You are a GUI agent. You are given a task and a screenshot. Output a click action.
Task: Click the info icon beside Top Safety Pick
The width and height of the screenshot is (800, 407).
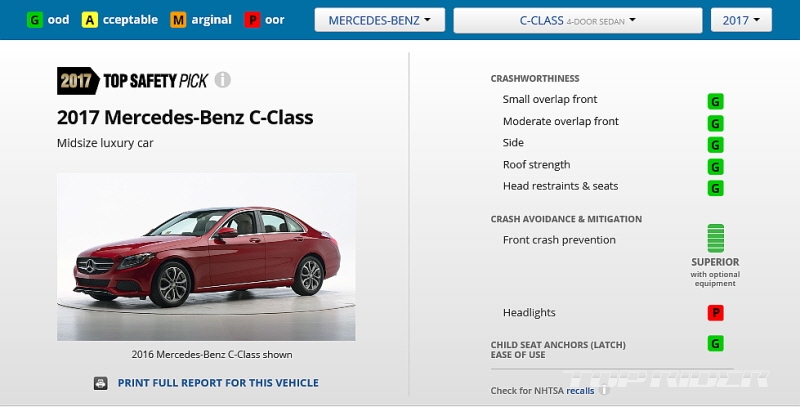pos(222,80)
